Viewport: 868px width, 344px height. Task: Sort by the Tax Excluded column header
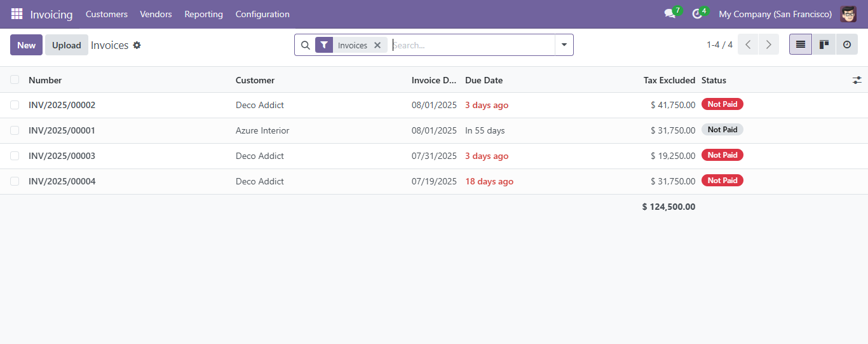[x=669, y=80]
